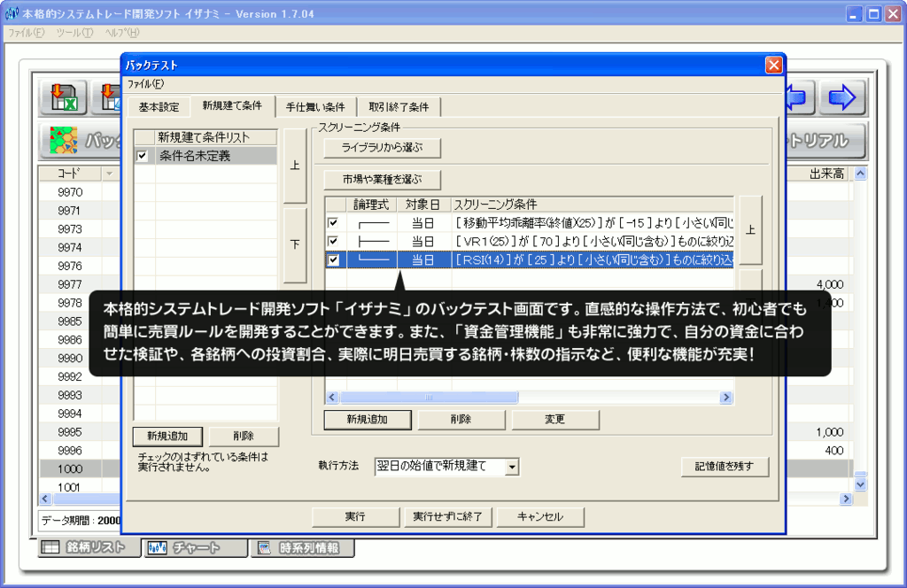Toggle checkbox for 移動平均乖離率 screening row
Image resolution: width=907 pixels, height=588 pixels.
(x=333, y=222)
